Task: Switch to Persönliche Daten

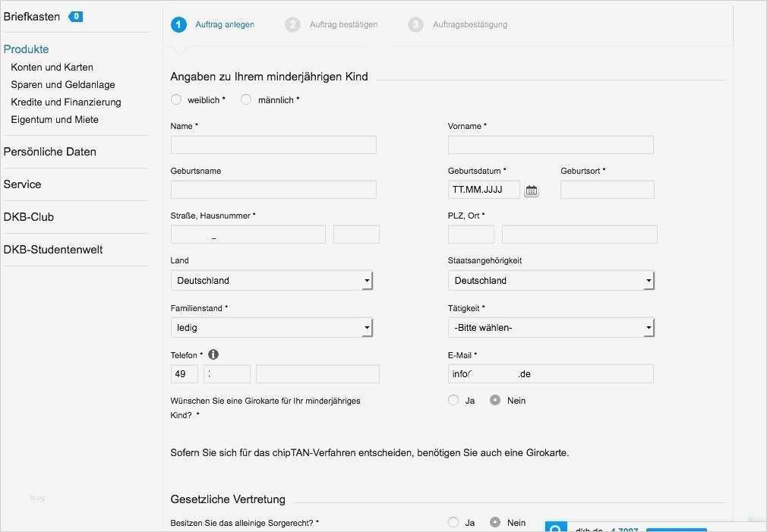Action: (50, 152)
